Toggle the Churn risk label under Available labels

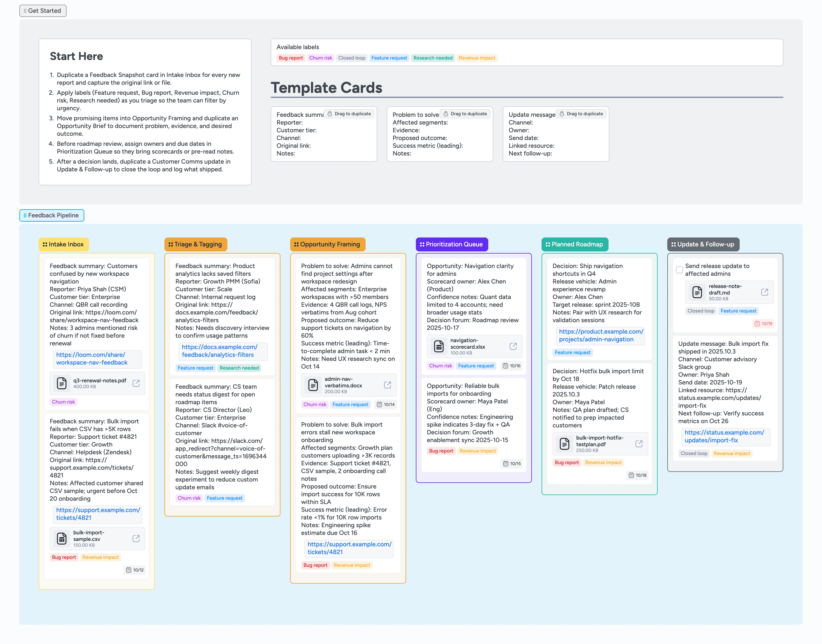click(320, 58)
